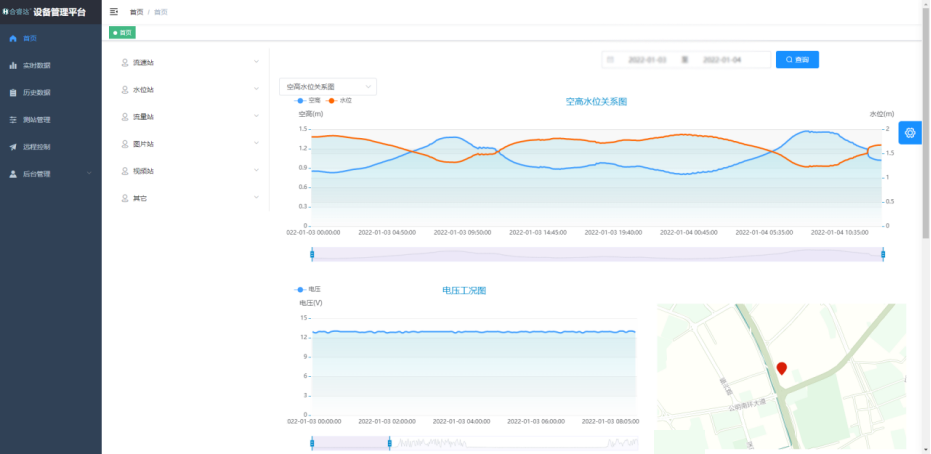
Task: Open the 空高水位关系图 chart type dropdown
Action: tap(327, 87)
